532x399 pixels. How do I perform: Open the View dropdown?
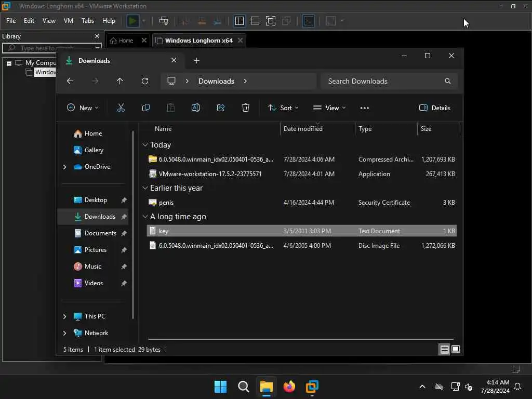point(329,108)
